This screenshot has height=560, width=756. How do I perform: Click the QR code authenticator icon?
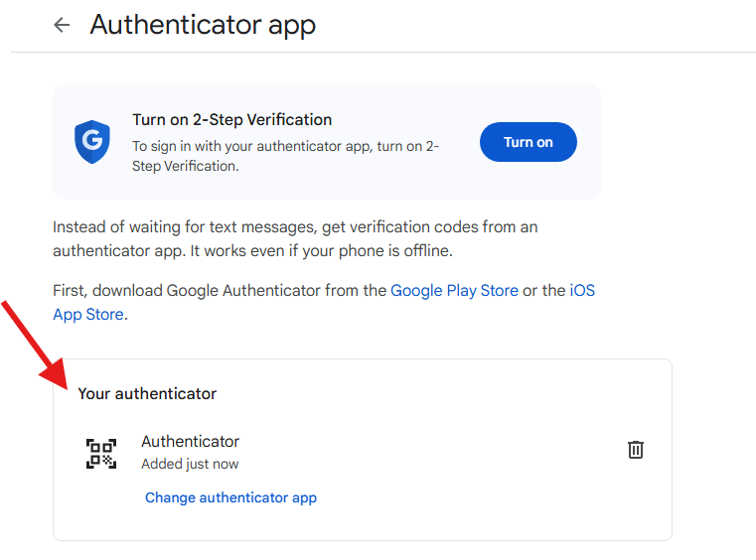tap(101, 453)
